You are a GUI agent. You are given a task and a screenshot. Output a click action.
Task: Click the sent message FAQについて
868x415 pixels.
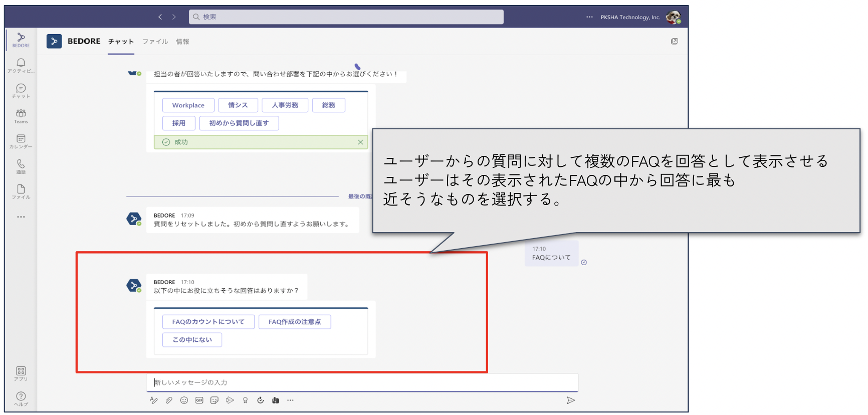click(551, 257)
